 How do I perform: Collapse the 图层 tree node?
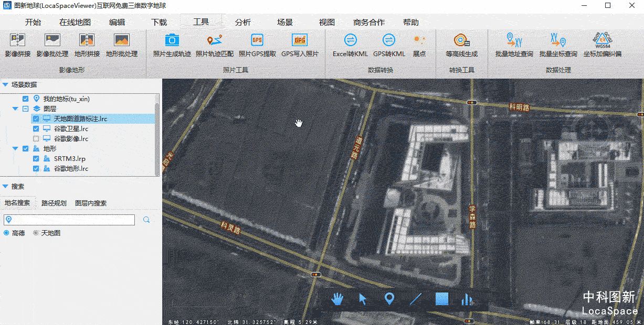[15, 109]
